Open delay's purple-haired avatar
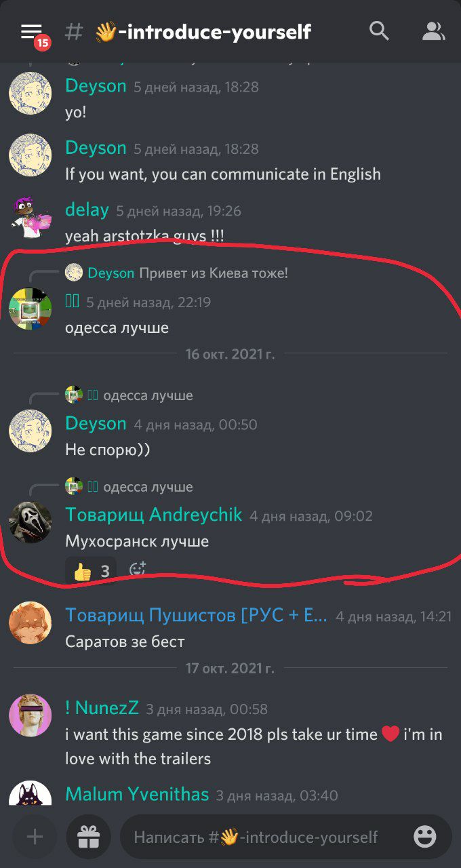This screenshot has height=868, width=461. click(31, 217)
